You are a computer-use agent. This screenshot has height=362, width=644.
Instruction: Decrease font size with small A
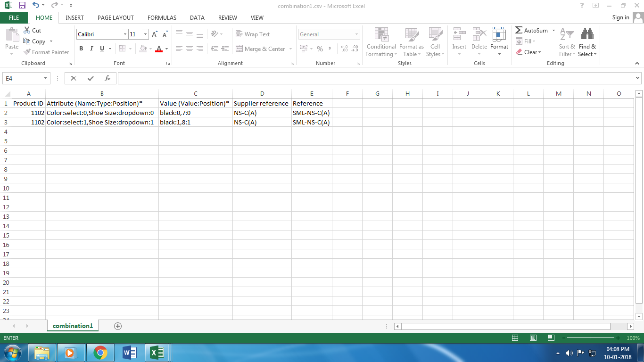click(165, 34)
